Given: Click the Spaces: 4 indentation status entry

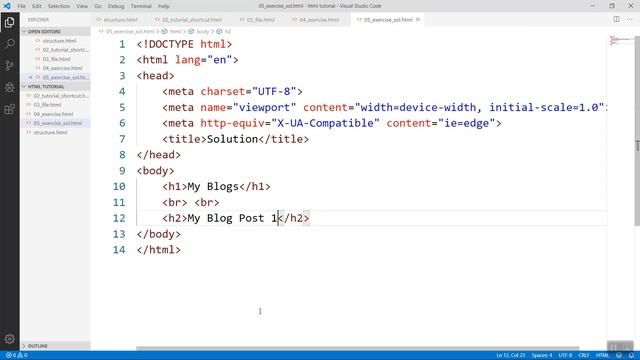Looking at the screenshot, I should coord(542,355).
